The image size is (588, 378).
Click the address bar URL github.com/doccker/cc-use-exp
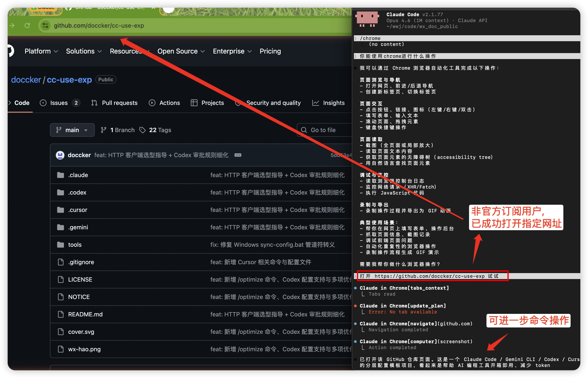click(x=99, y=25)
